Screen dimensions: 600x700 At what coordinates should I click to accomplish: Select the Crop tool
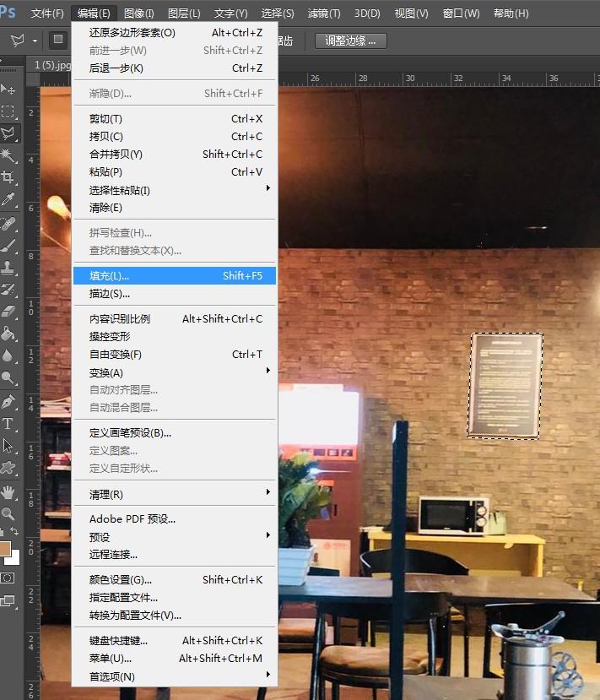tap(8, 177)
